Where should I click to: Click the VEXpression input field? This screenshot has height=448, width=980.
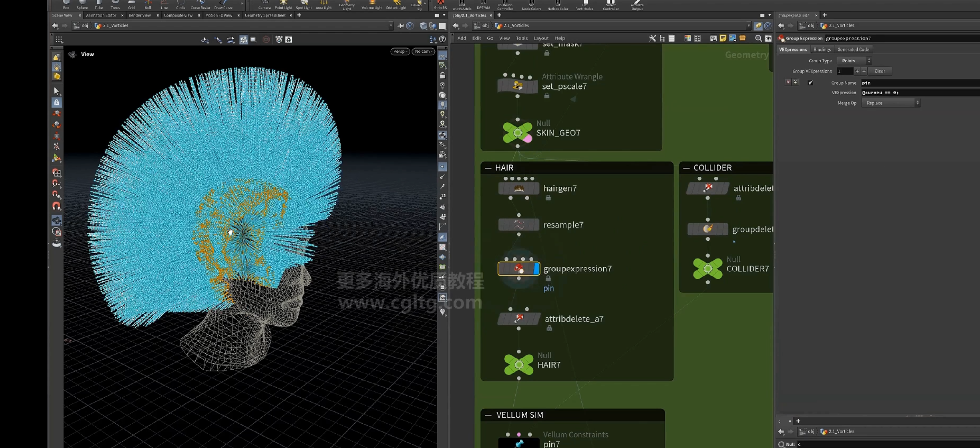click(920, 93)
